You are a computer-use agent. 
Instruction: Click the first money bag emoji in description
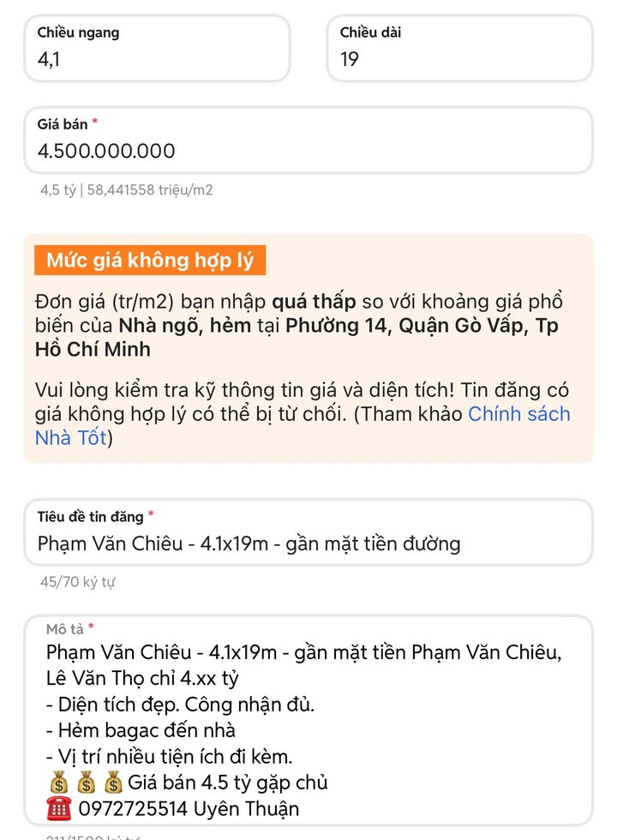[x=58, y=783]
